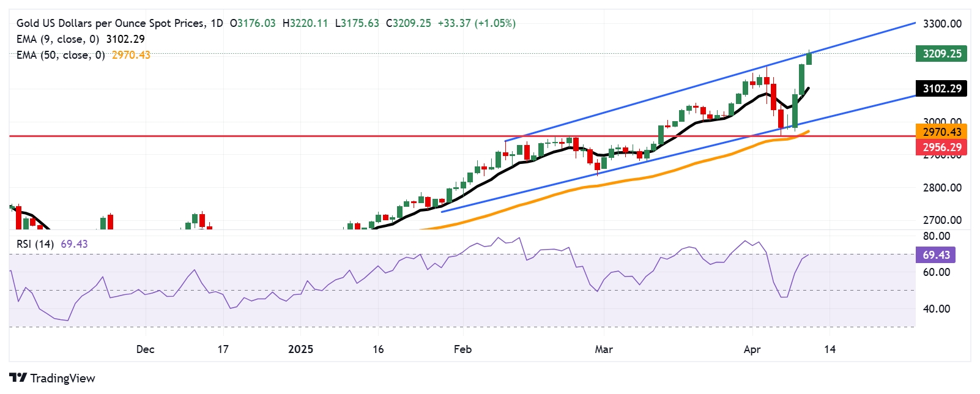Click the orange 2970.43 EMA price tag
Screen dimensions: 980x394
942,132
